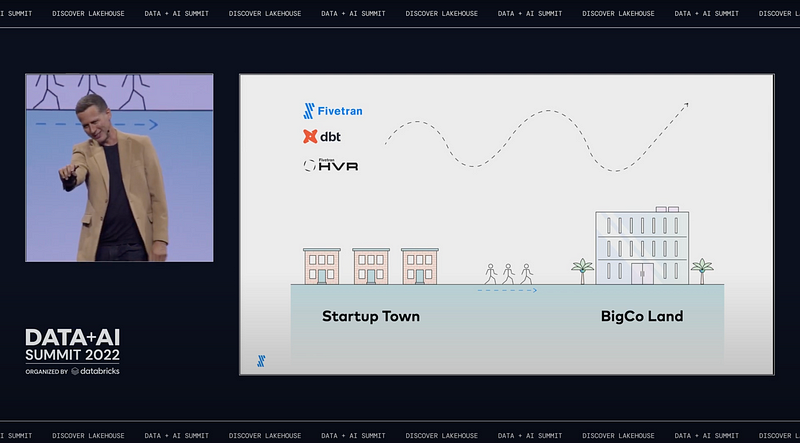800x443 pixels.
Task: Click the "BigCo Land" label
Action: pyautogui.click(x=642, y=316)
